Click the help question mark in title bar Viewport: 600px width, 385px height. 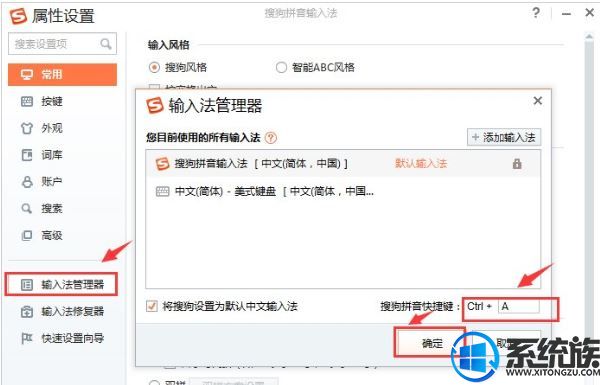(x=536, y=13)
